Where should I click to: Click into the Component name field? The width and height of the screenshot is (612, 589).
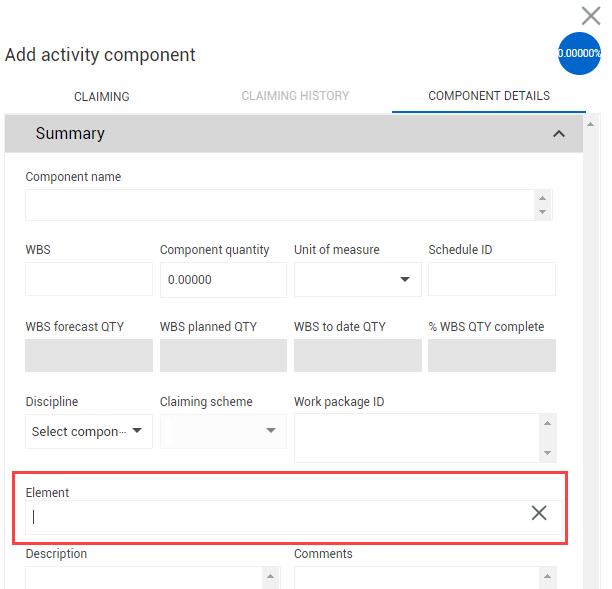click(280, 205)
